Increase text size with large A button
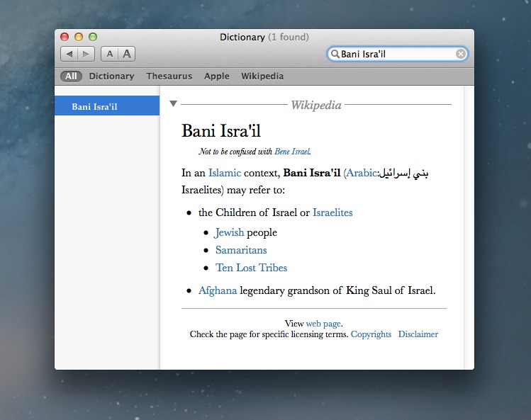The image size is (531, 420). click(127, 54)
